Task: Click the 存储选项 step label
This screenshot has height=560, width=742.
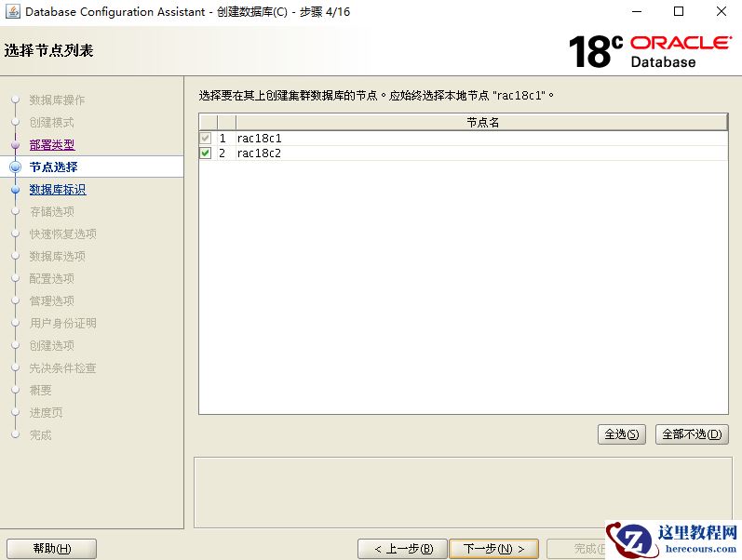Action: pos(51,211)
